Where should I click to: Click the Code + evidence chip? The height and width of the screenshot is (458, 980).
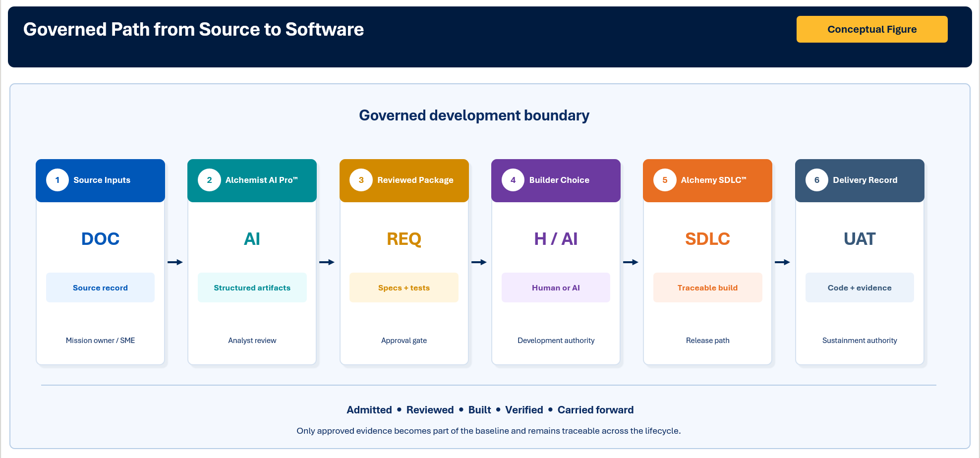pyautogui.click(x=860, y=287)
